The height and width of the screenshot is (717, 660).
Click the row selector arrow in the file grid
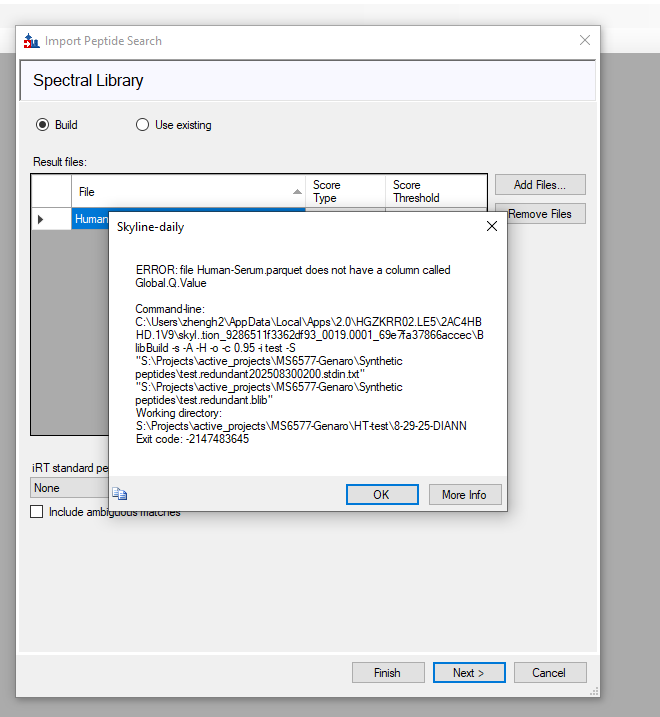pos(41,219)
